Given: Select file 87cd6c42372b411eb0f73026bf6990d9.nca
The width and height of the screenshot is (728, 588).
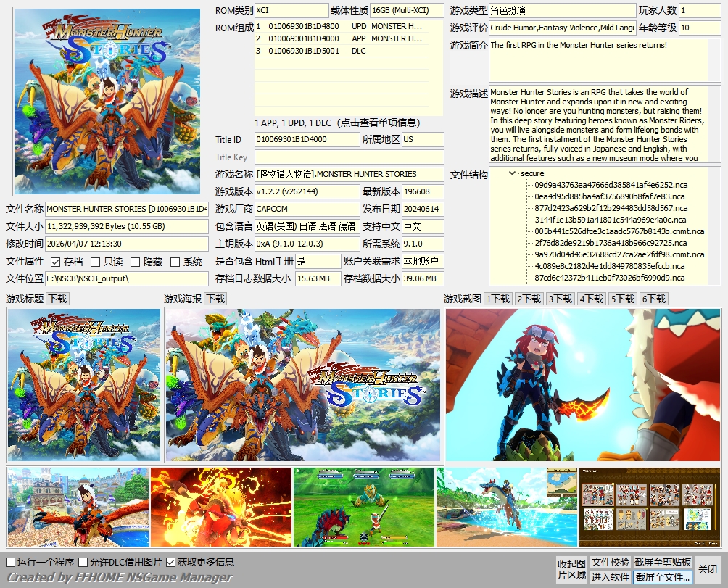Looking at the screenshot, I should 610,278.
